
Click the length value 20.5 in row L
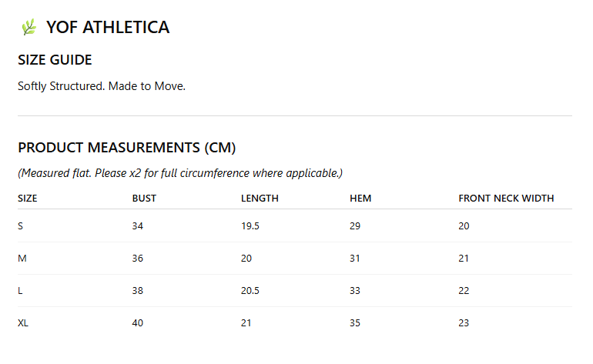tap(250, 291)
